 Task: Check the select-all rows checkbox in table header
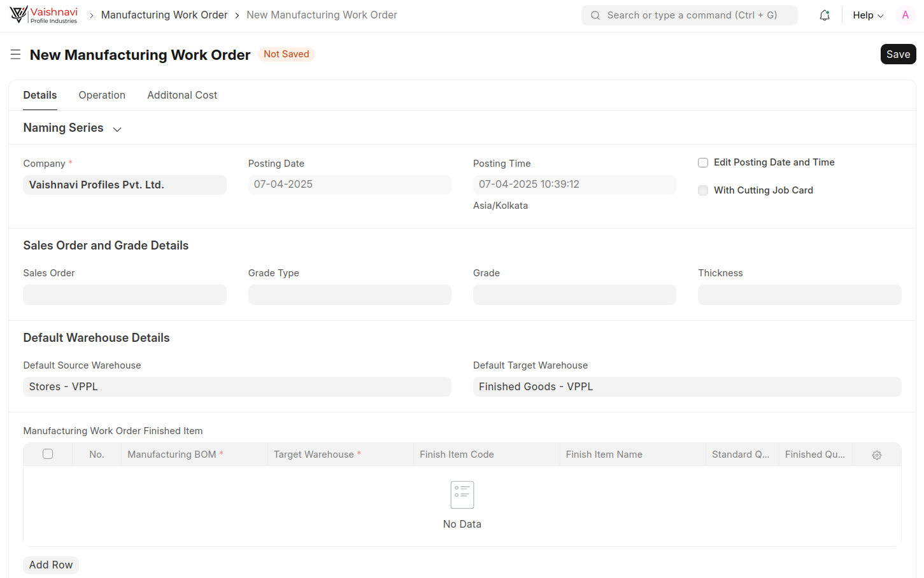[x=48, y=454]
